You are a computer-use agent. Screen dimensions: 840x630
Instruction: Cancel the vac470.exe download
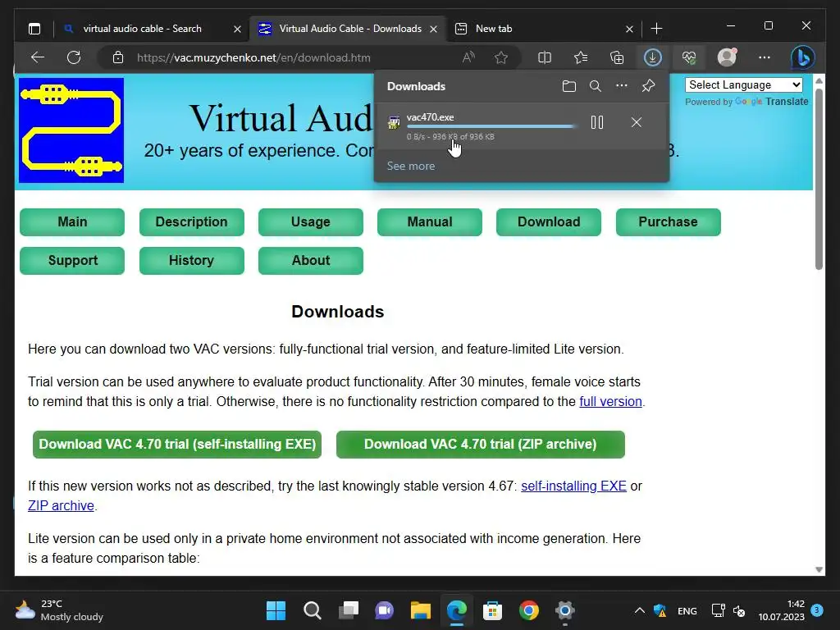click(x=636, y=123)
